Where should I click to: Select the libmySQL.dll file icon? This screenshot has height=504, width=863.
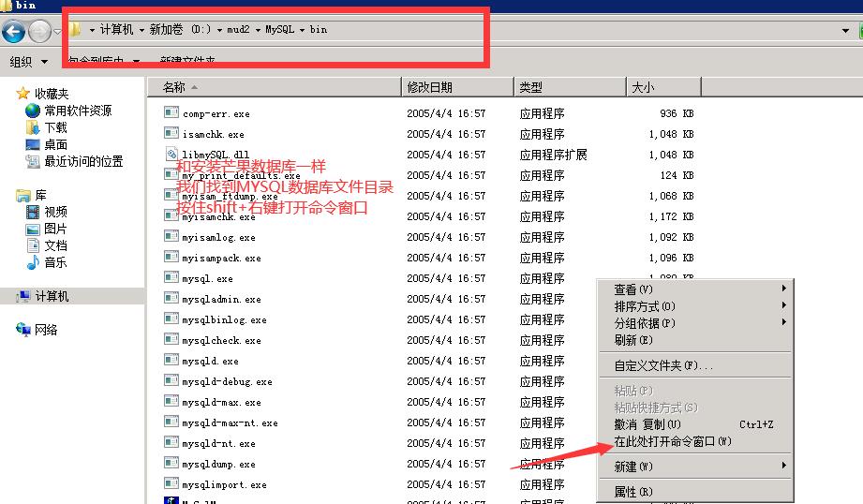(x=171, y=154)
